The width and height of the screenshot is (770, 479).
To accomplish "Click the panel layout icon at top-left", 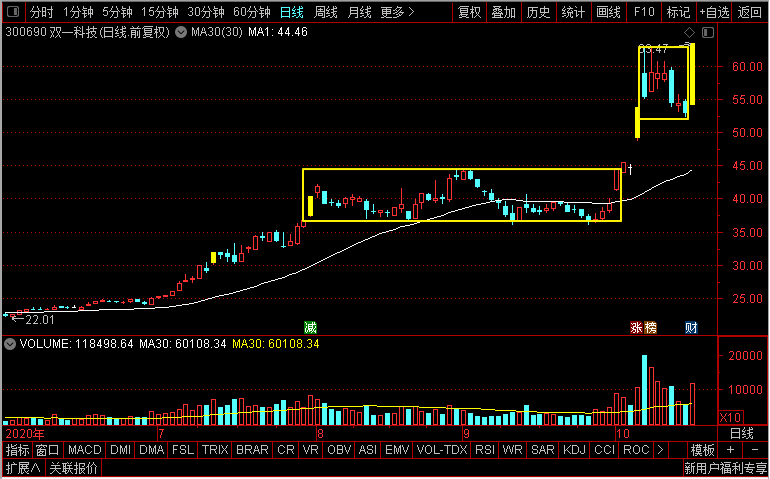I will (x=14, y=12).
